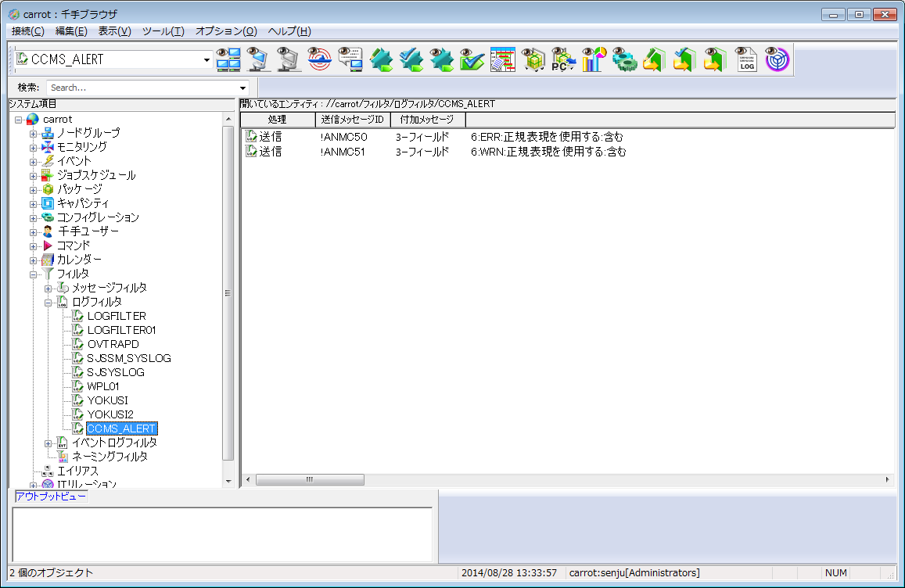Expand the コンフィグレーション tree node
The width and height of the screenshot is (905, 588).
tap(33, 218)
